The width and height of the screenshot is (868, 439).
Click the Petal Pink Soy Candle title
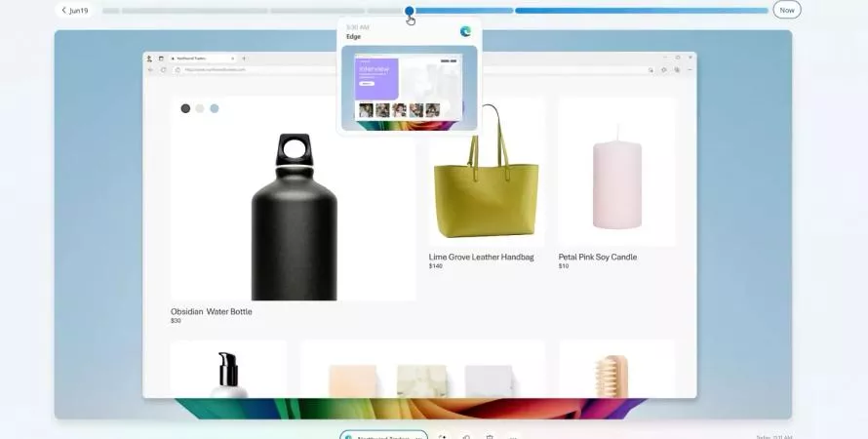pos(597,257)
